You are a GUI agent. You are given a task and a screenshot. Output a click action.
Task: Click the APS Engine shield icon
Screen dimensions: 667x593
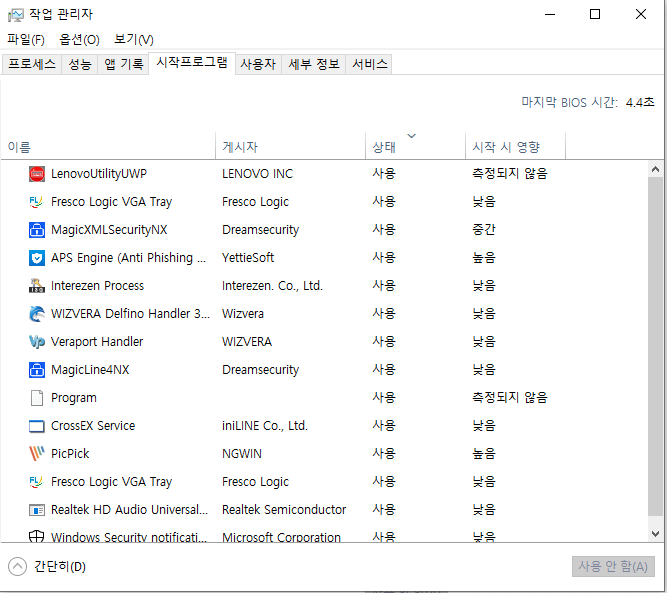(x=37, y=258)
